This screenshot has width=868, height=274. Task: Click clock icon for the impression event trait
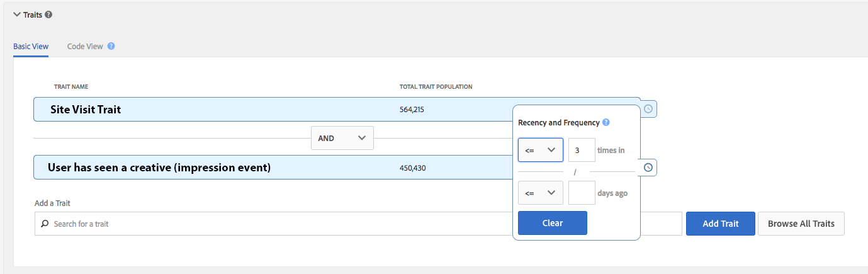[648, 168]
